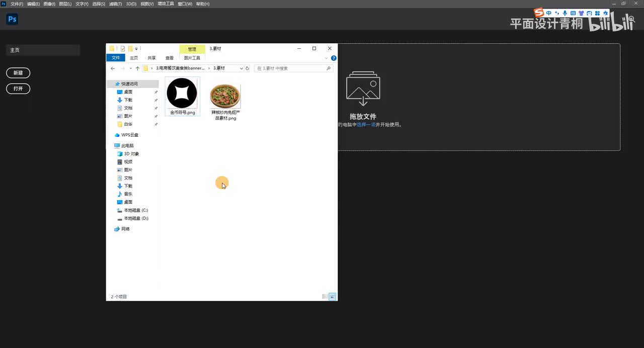Select the 管理 contextual tab
Viewport: 644px width, 348px height.
(192, 49)
